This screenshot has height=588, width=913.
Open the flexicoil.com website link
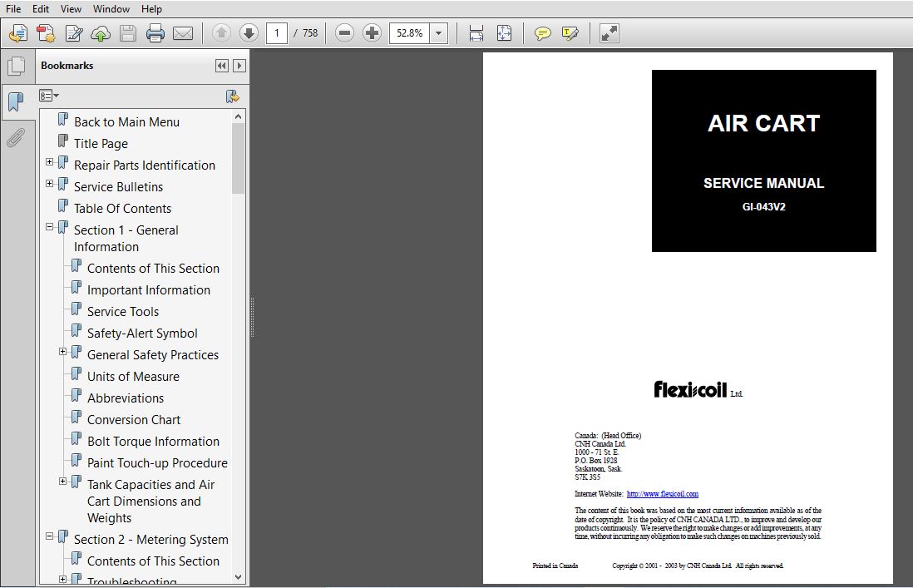pos(663,494)
